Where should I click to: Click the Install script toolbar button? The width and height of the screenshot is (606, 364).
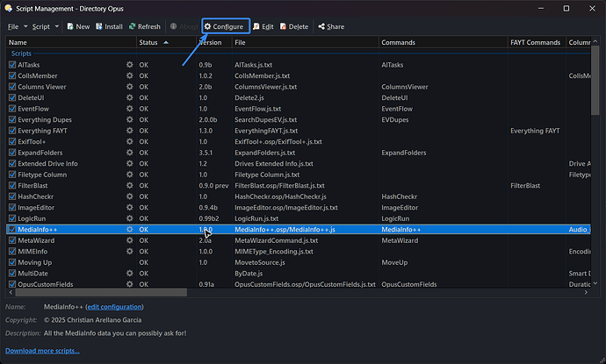pyautogui.click(x=109, y=26)
